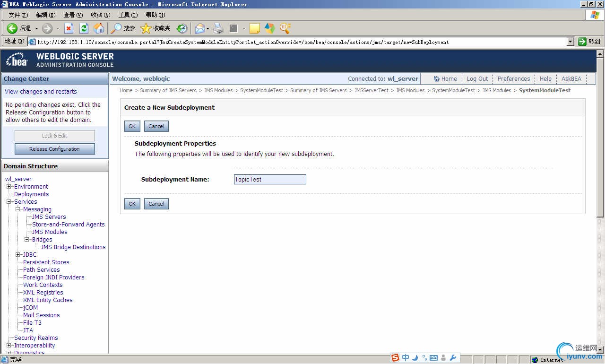
Task: Click the Sogou S input method icon
Action: 395,358
